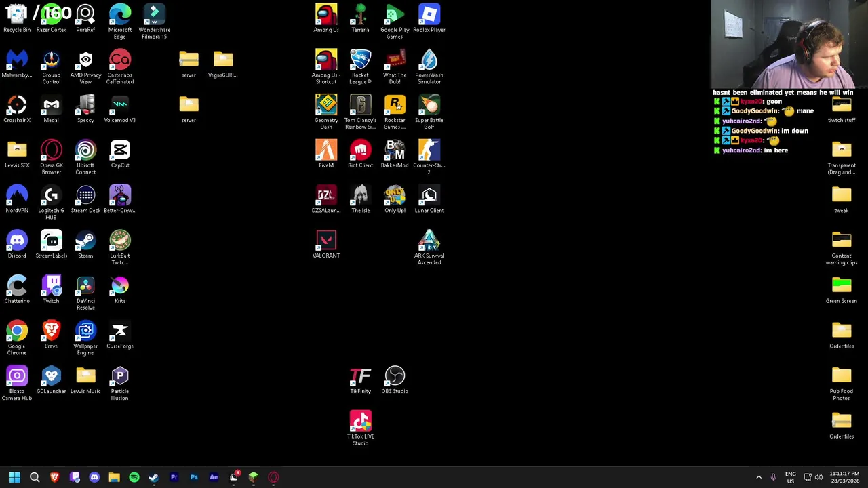Open Google Chrome desktop shortcut

pyautogui.click(x=17, y=339)
